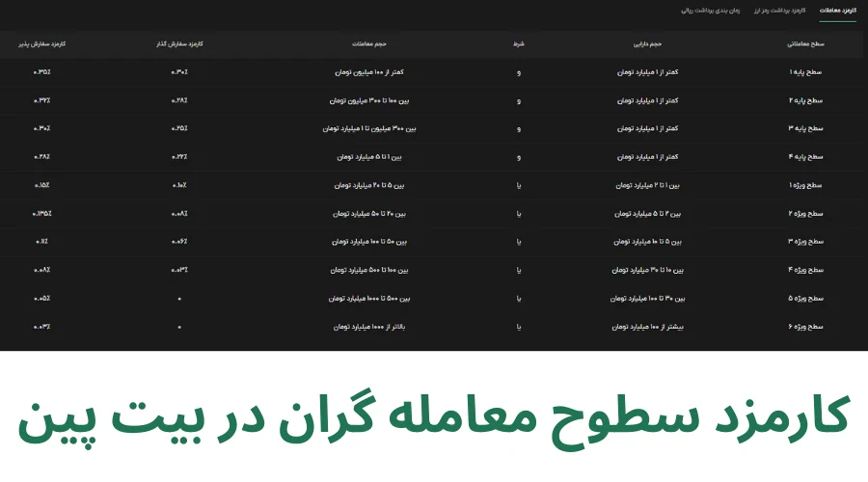Viewport: 868px width, 482px height.
Task: Click asset volume بین ۳۰ تا ۱۰۰ میلیارد تومان
Action: coord(647,298)
